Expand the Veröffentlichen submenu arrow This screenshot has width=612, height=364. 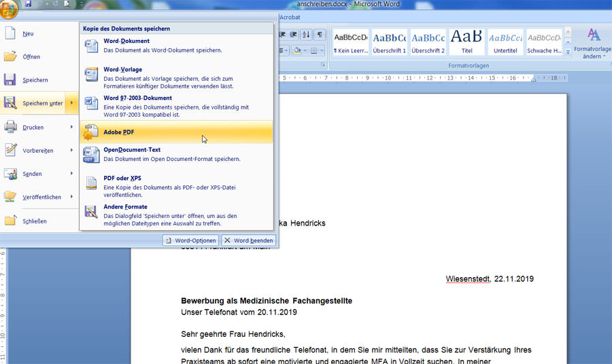click(x=71, y=197)
